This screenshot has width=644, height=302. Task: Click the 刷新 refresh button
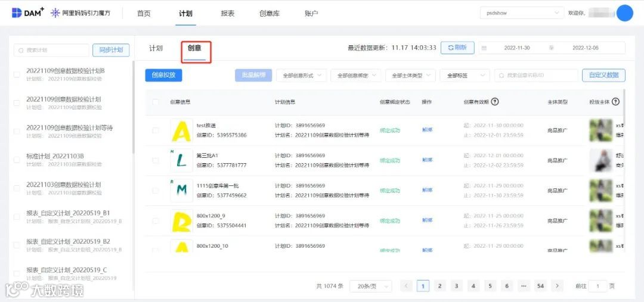pyautogui.click(x=457, y=48)
